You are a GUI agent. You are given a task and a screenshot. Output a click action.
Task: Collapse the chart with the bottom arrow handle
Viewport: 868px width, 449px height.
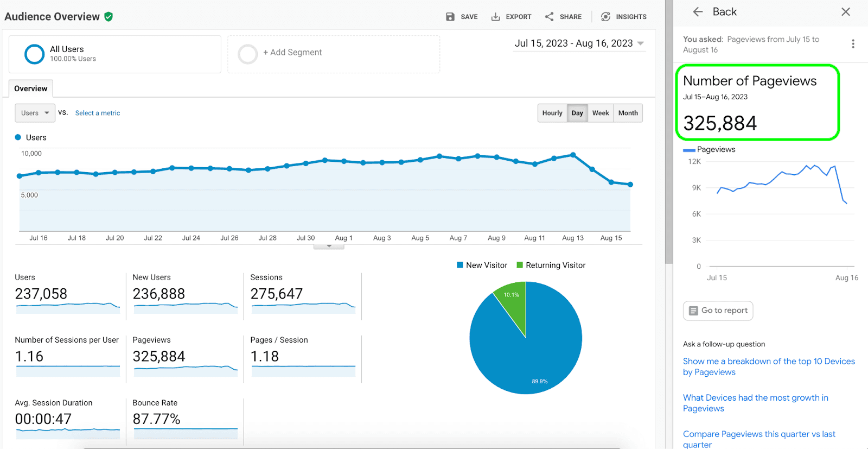(x=329, y=246)
